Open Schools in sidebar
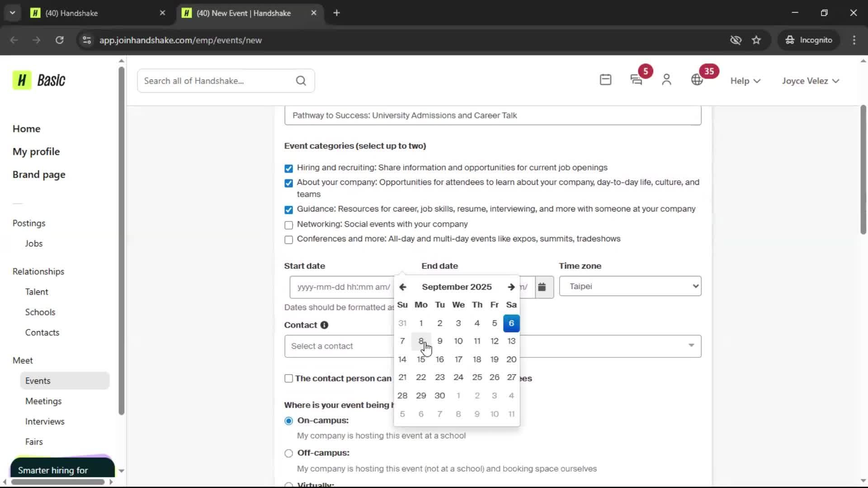 click(40, 312)
